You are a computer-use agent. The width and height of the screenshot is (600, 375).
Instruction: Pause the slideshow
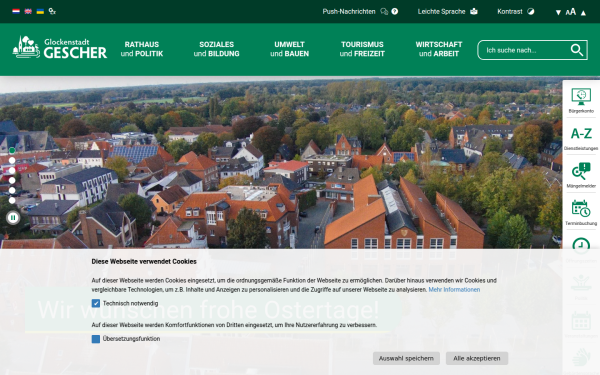pos(13,218)
